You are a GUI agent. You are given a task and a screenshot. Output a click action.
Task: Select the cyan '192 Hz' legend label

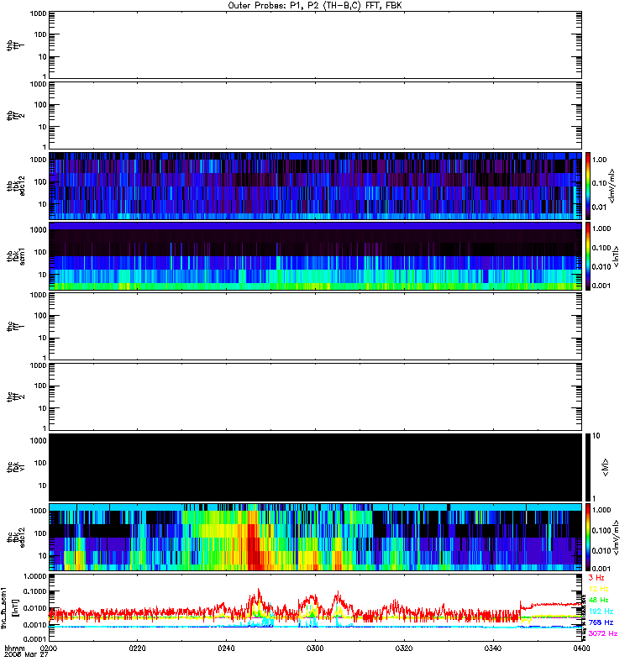tap(601, 612)
